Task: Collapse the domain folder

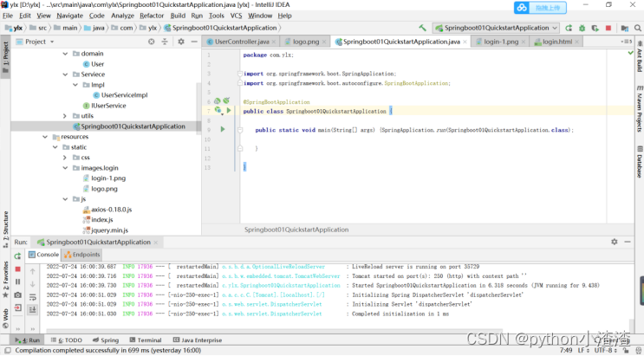Action: [65, 54]
